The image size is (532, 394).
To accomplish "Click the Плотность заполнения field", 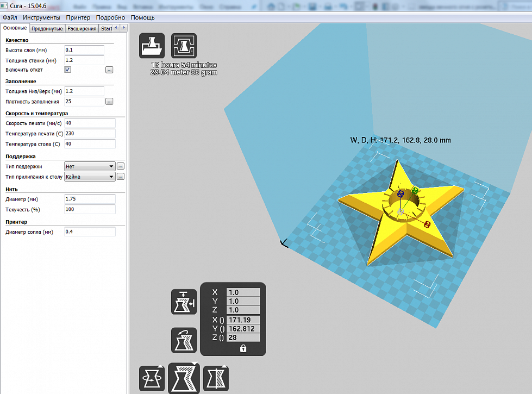I will click(x=84, y=102).
